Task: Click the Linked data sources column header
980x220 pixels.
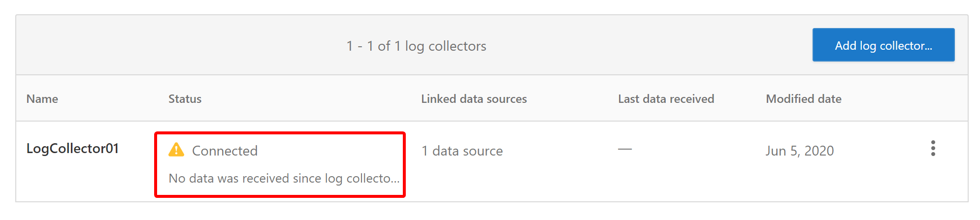Action: [474, 99]
